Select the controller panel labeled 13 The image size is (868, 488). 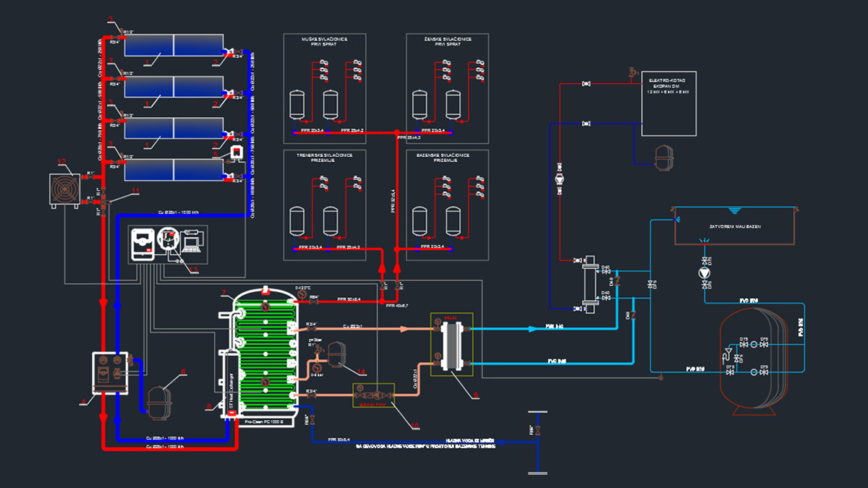click(x=166, y=246)
